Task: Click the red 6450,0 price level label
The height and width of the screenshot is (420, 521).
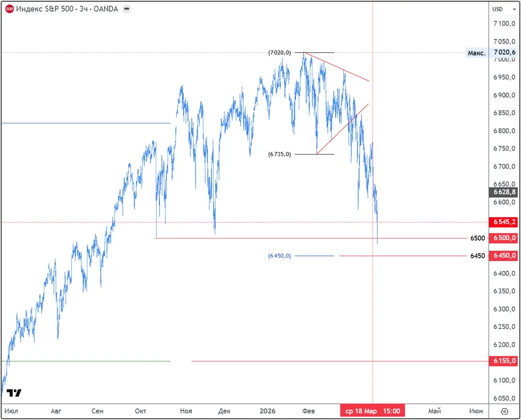Action: (504, 256)
